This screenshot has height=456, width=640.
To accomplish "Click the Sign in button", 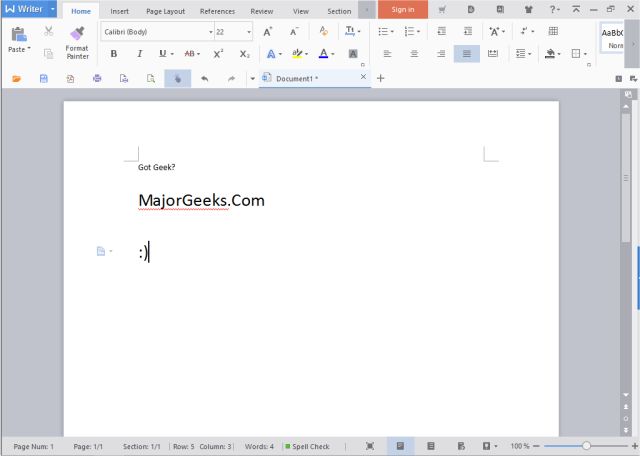I will tap(403, 9).
